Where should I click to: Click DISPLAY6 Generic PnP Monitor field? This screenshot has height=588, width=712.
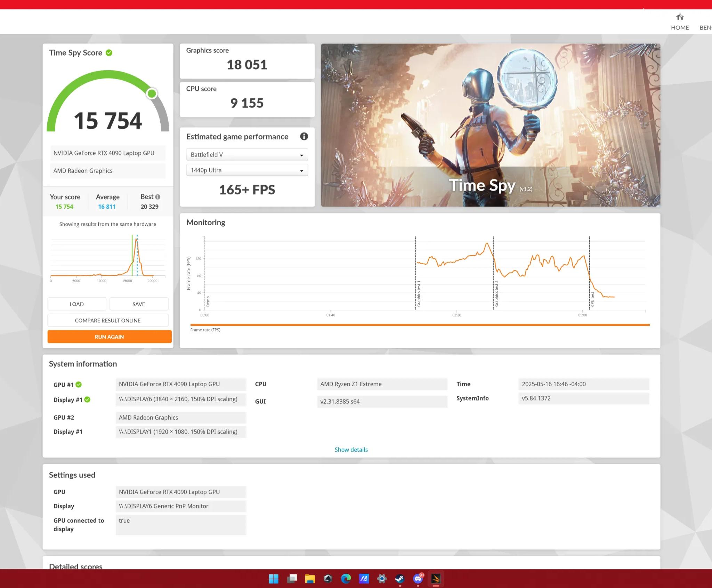(x=181, y=506)
